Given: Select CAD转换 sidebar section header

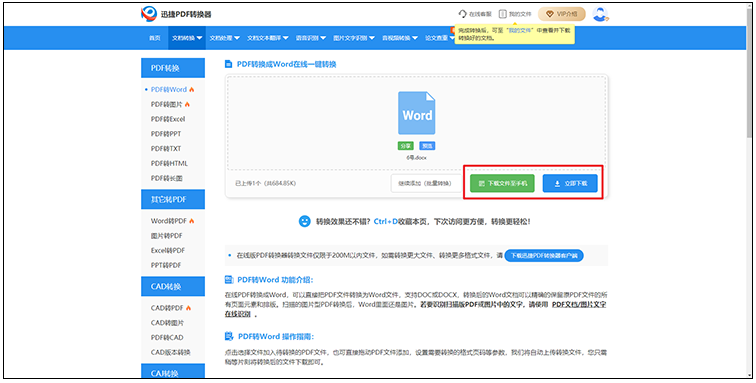Looking at the screenshot, I should click(x=173, y=287).
